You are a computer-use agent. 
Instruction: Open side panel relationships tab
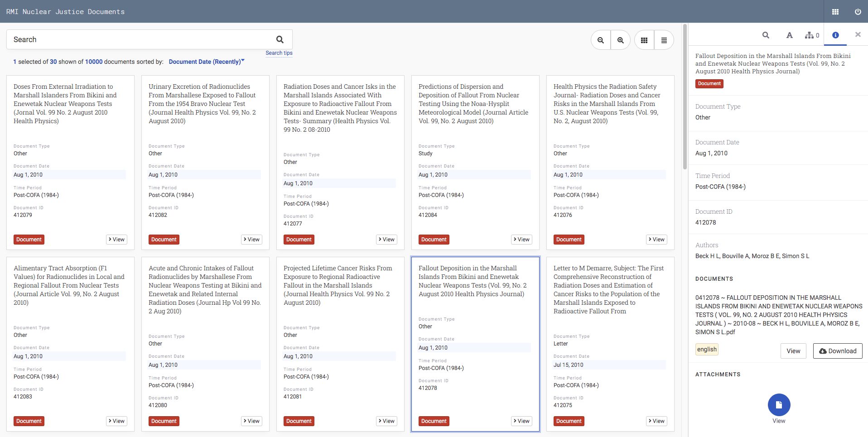812,35
